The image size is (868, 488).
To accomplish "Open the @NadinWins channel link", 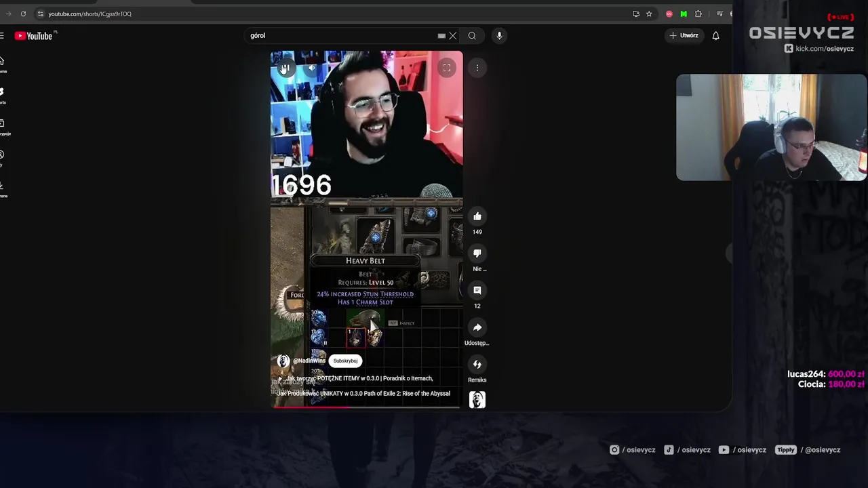I will coord(309,361).
